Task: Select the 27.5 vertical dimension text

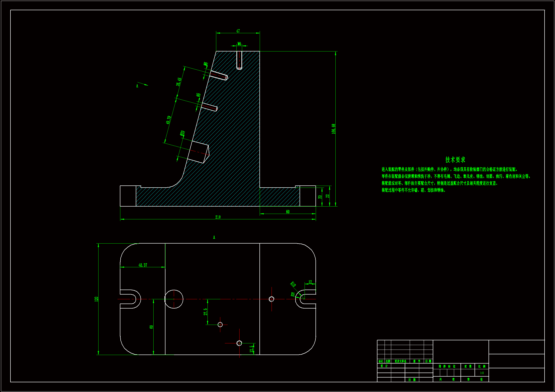Action: (x=205, y=312)
